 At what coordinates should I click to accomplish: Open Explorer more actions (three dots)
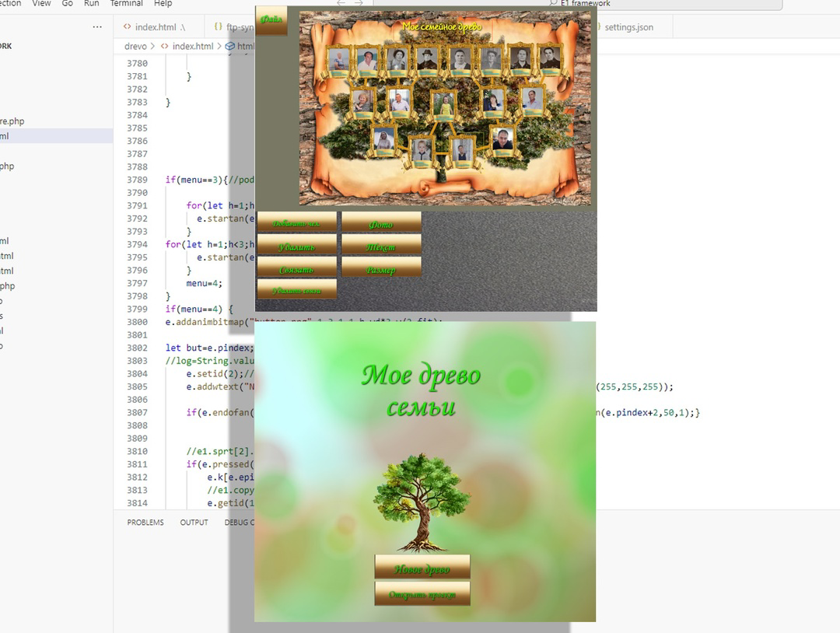point(97,26)
